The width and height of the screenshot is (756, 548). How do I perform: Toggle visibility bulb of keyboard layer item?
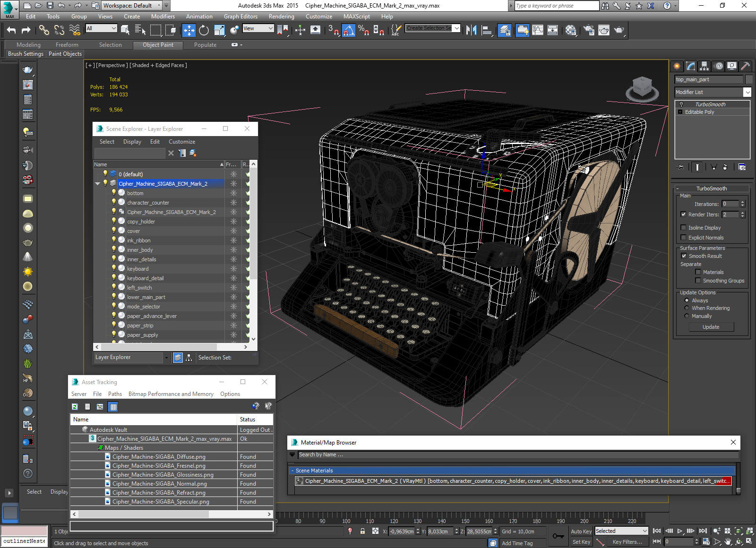[114, 268]
